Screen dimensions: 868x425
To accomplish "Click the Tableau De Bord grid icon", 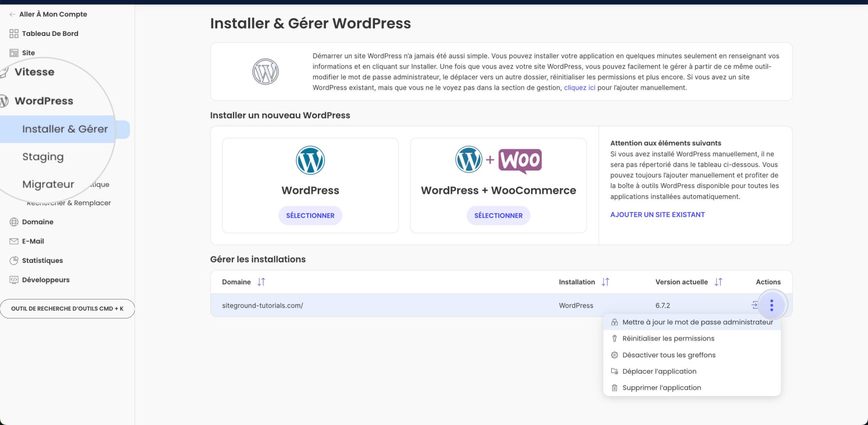I will [x=14, y=34].
